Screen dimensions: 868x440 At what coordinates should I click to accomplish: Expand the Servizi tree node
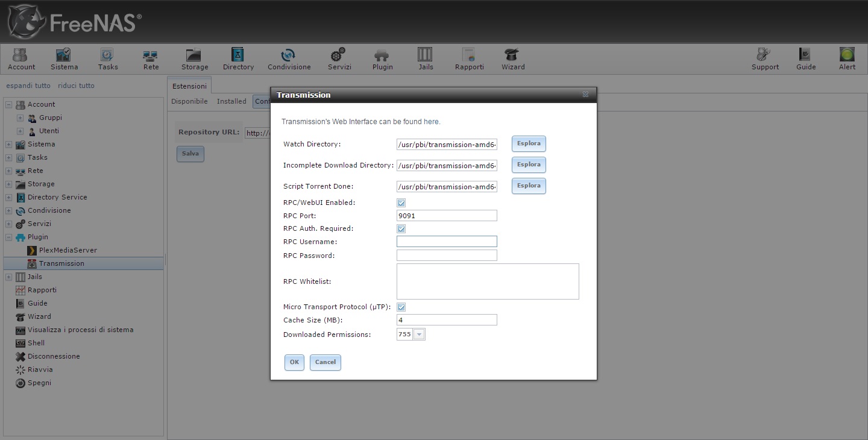point(8,224)
